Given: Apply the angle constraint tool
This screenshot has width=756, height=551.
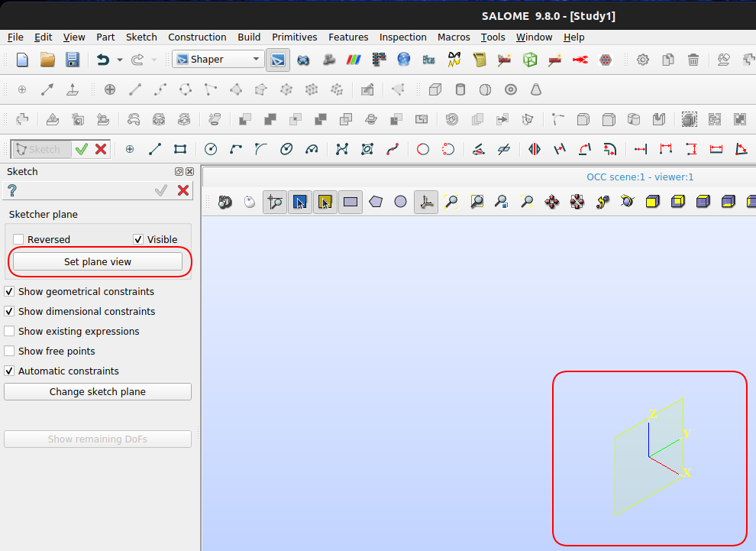Looking at the screenshot, I should [741, 149].
